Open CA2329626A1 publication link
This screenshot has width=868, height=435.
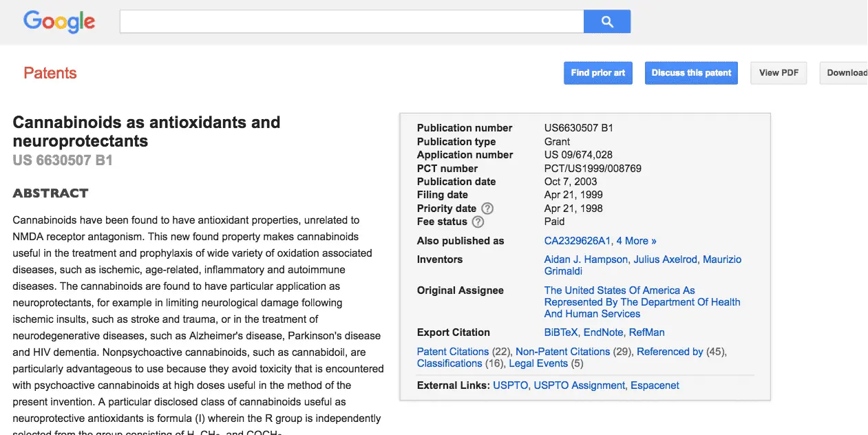pos(577,241)
